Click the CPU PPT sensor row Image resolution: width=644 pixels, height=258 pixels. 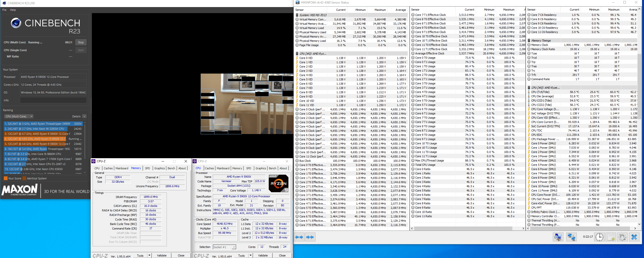582,208
